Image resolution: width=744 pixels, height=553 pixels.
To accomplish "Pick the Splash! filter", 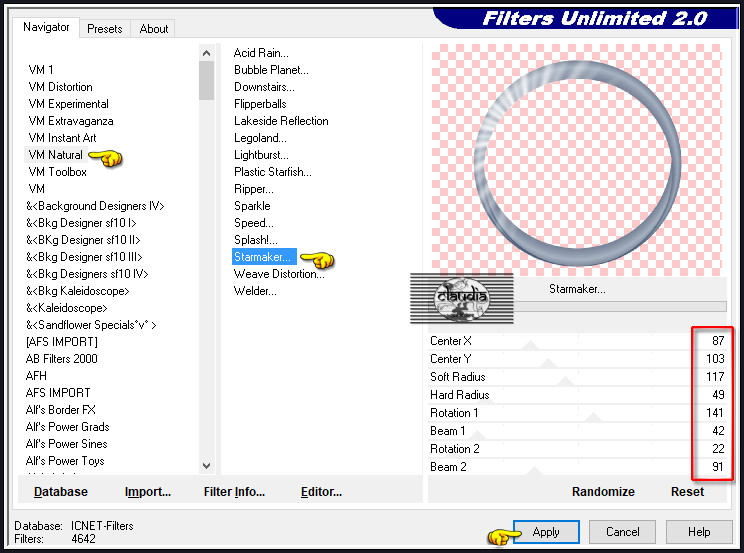I will [x=256, y=240].
